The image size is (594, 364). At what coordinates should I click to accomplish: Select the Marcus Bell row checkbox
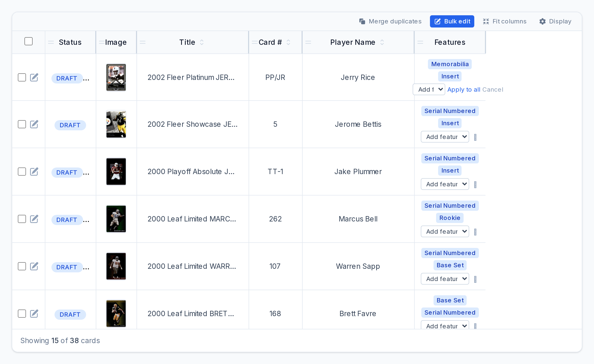[22, 219]
